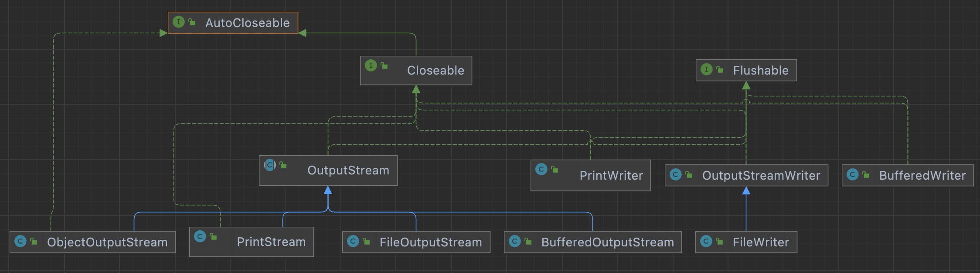Click the class icon beside OutputStreamWriter
980x273 pixels.
click(675, 175)
